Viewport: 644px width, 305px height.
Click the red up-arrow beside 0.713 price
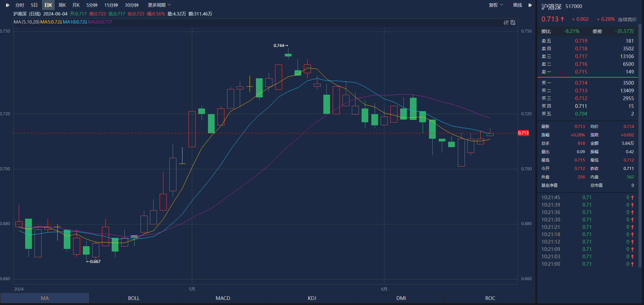point(562,19)
